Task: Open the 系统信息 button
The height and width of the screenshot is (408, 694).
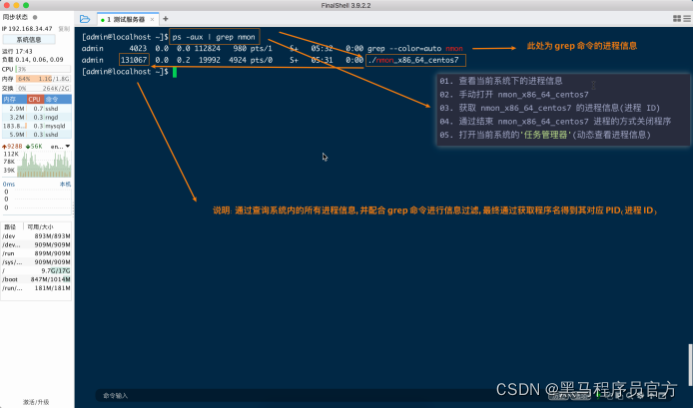Action: point(29,39)
